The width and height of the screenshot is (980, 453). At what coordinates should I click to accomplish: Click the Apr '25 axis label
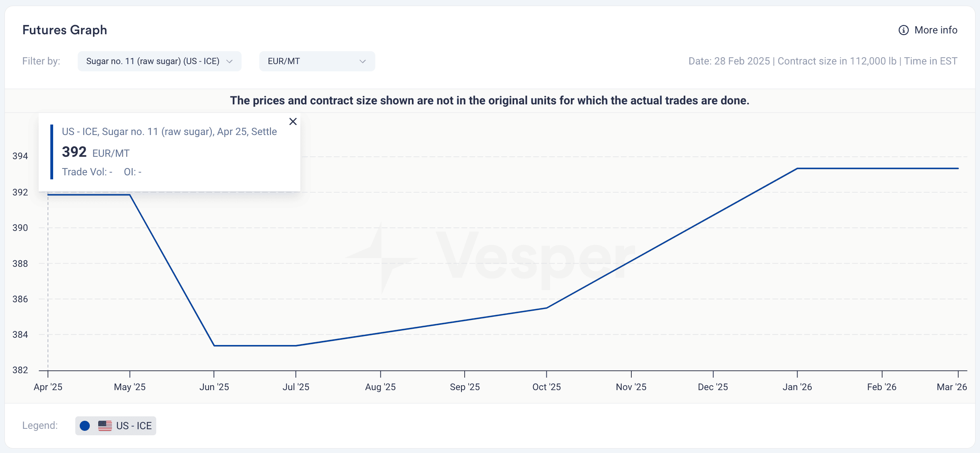pyautogui.click(x=48, y=387)
